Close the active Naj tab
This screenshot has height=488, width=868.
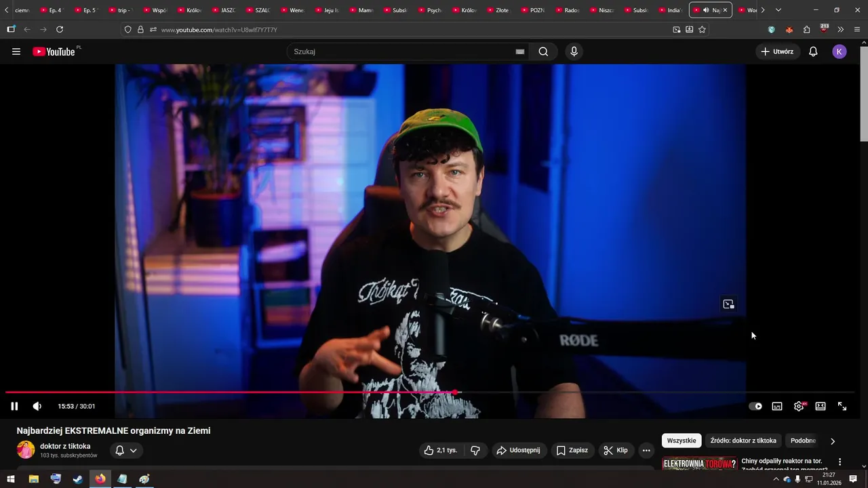725,10
